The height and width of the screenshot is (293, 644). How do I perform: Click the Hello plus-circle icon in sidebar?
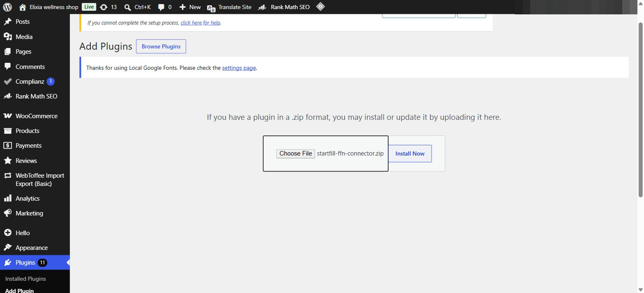click(x=7, y=233)
